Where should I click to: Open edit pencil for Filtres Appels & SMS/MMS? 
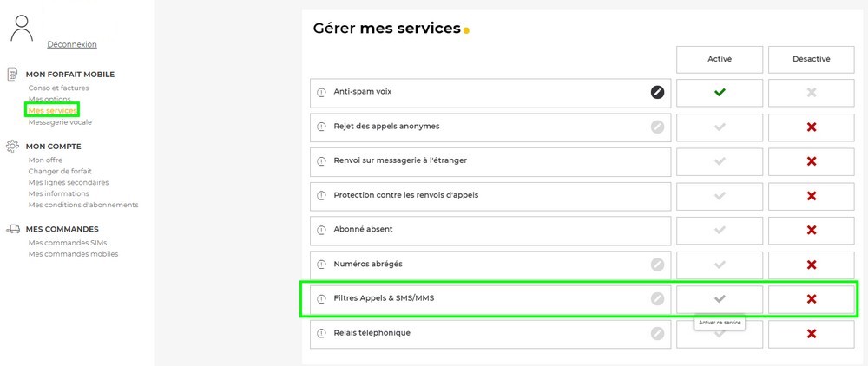(657, 299)
